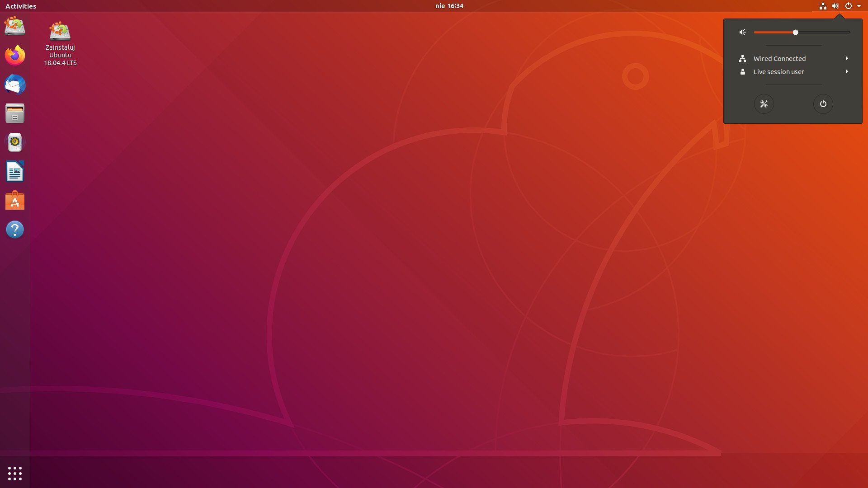Launch Thunderbird Mail from the dock
Viewport: 868px width, 488px height.
pyautogui.click(x=15, y=84)
